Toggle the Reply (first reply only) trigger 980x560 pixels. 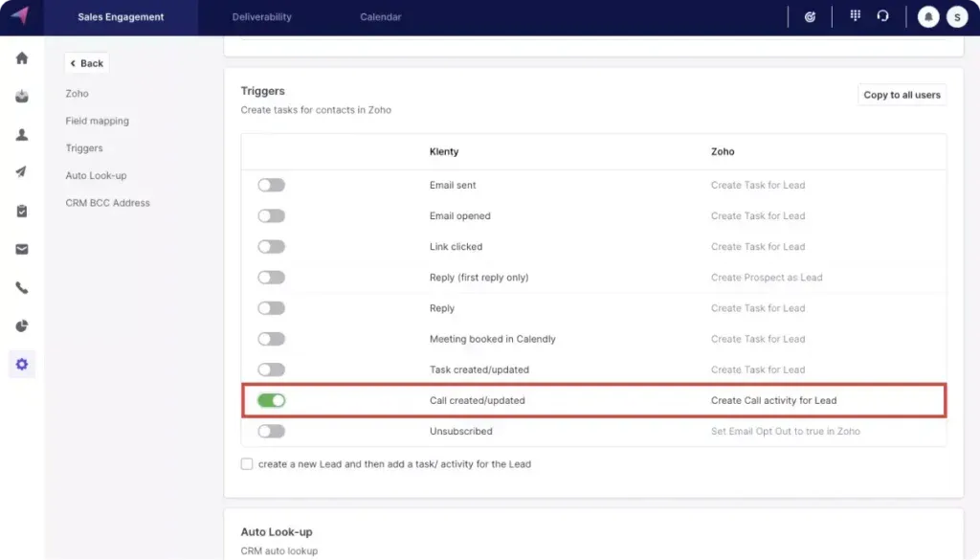pos(271,277)
